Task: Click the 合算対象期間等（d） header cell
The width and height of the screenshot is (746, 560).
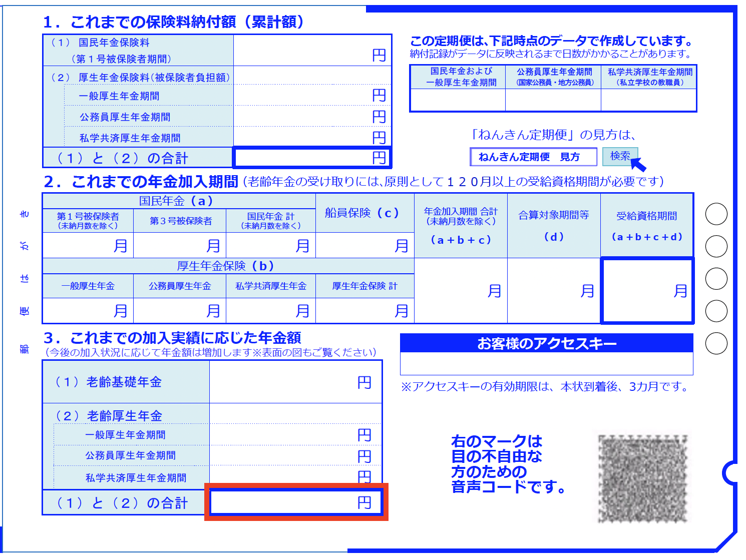Action: coord(554,226)
